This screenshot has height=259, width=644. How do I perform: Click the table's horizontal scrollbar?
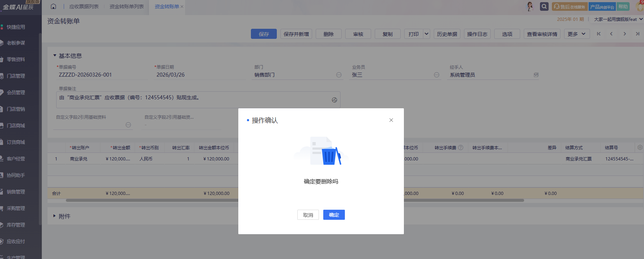(x=295, y=200)
